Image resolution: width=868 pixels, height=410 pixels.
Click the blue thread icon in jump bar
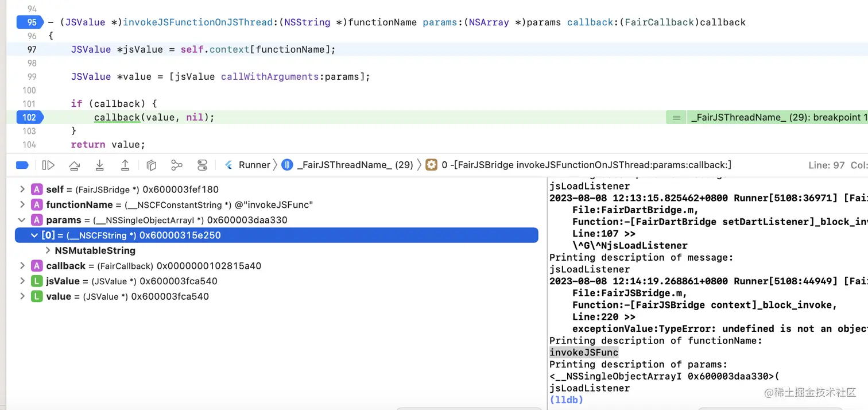coord(287,165)
